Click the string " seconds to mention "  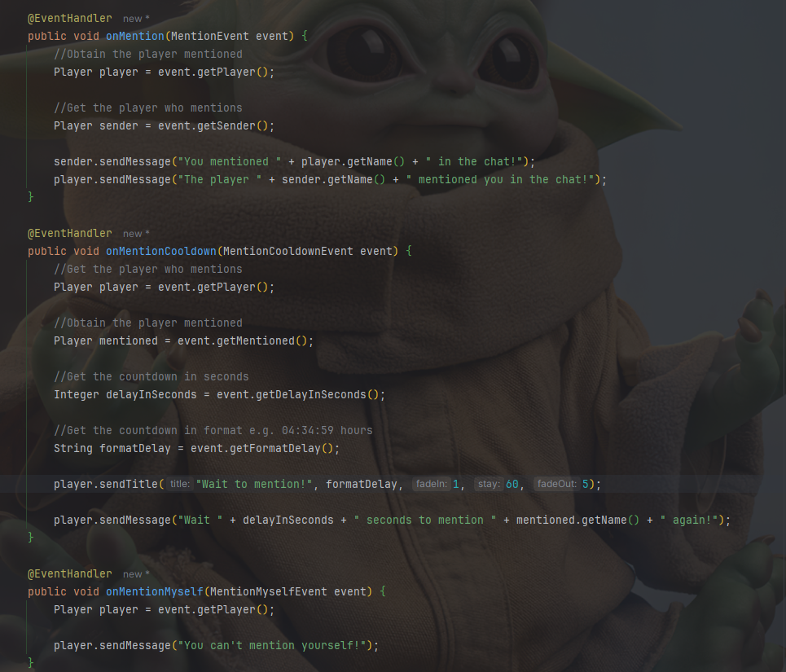click(425, 520)
